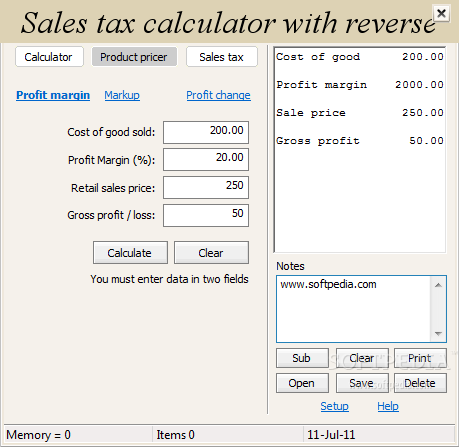Print the tape results
The width and height of the screenshot is (459, 447).
point(420,358)
